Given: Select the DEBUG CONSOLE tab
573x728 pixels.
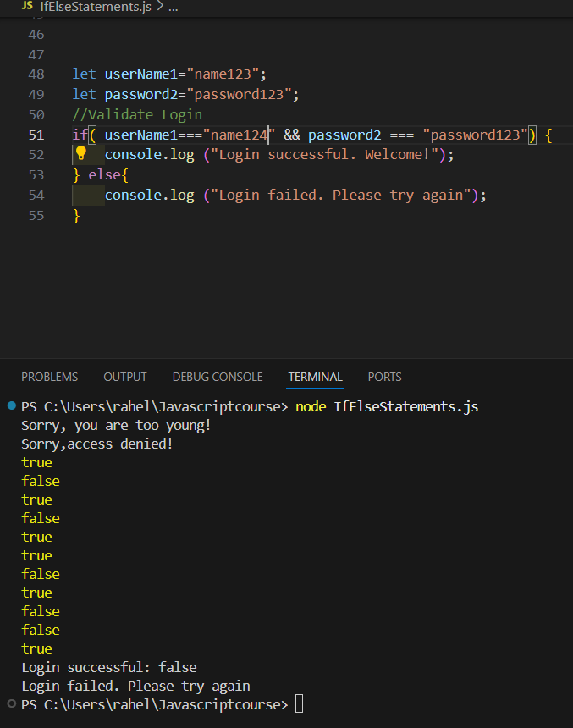Looking at the screenshot, I should pos(218,377).
